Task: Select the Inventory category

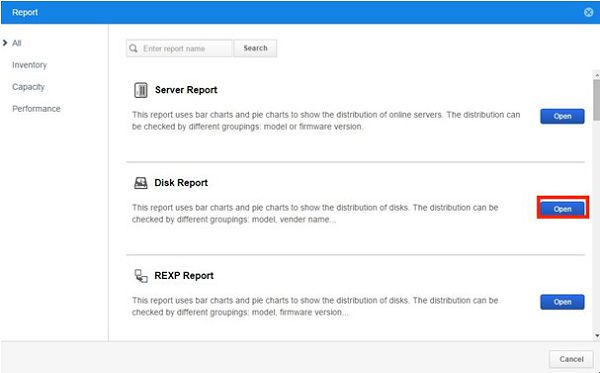Action: (x=29, y=65)
